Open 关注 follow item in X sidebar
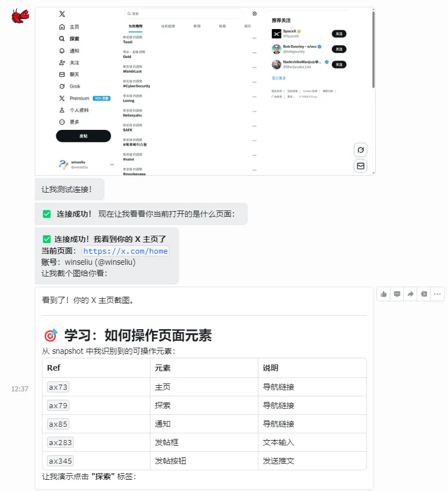The width and height of the screenshot is (448, 491). pos(69,63)
